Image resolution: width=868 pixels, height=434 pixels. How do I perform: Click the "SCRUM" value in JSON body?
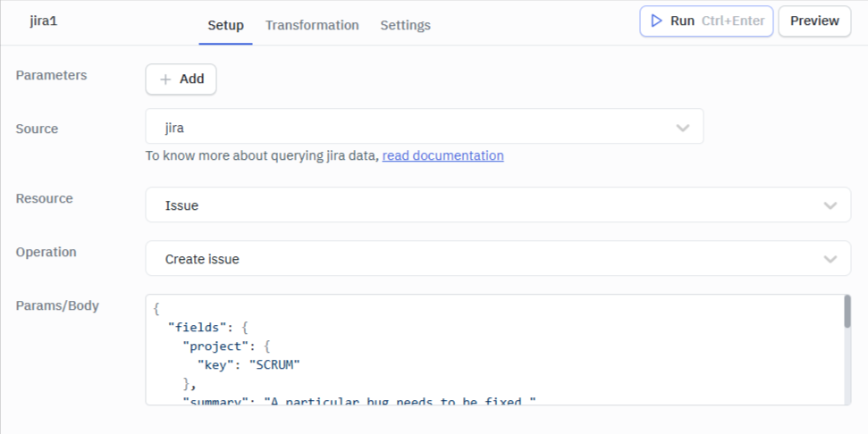pyautogui.click(x=274, y=365)
